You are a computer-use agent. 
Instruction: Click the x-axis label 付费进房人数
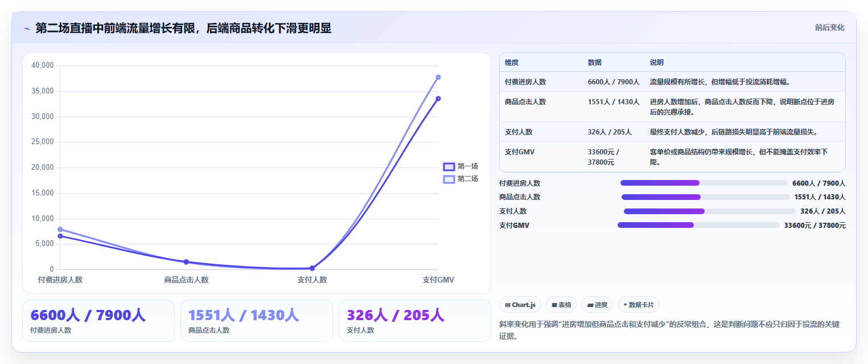click(x=60, y=280)
